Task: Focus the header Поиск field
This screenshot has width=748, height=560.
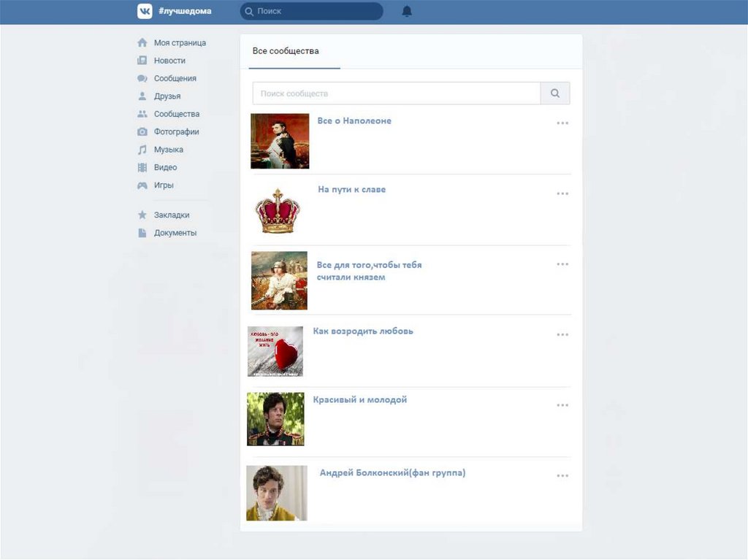Action: [311, 11]
